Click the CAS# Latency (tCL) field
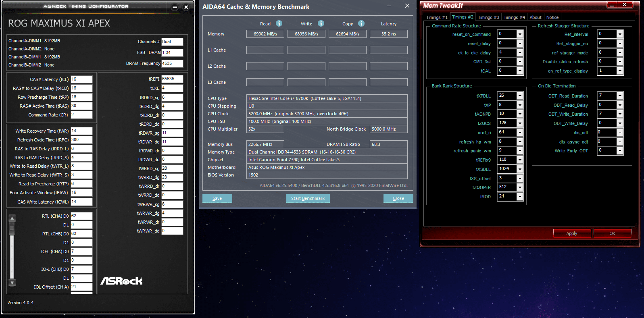Screen dimensions: 644x318 [x=81, y=79]
